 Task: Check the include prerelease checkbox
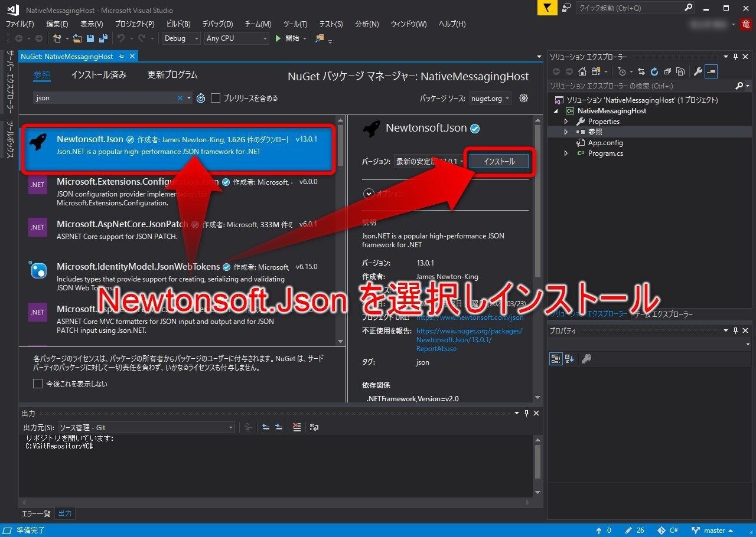(216, 98)
